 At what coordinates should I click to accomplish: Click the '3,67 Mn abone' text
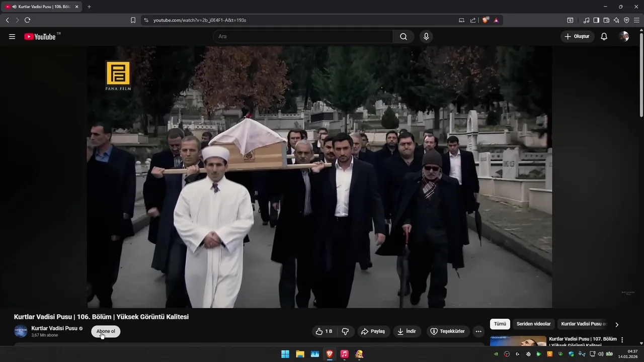45,335
